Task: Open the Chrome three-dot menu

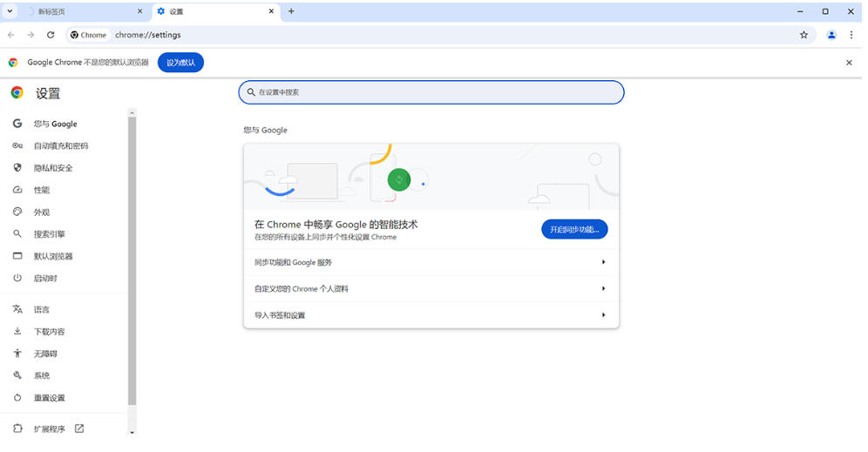Action: (x=851, y=35)
